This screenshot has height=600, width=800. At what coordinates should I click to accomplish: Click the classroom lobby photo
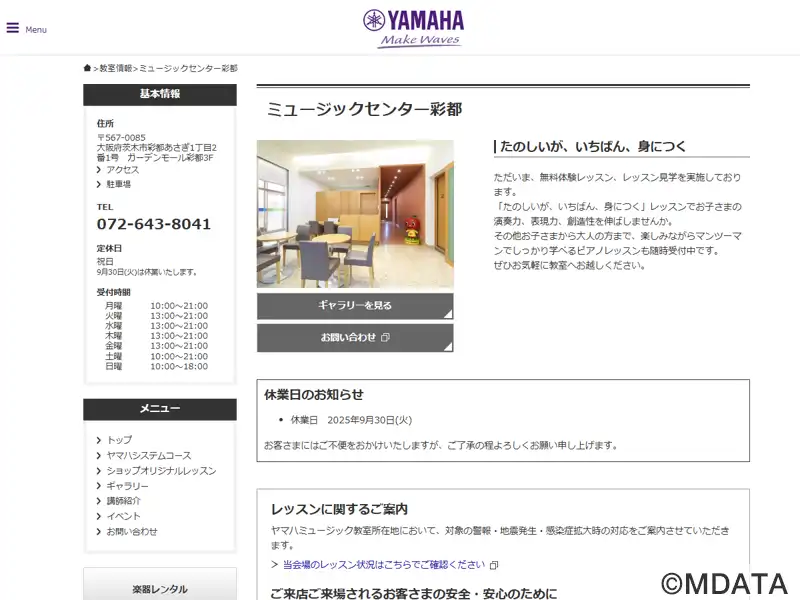point(355,214)
